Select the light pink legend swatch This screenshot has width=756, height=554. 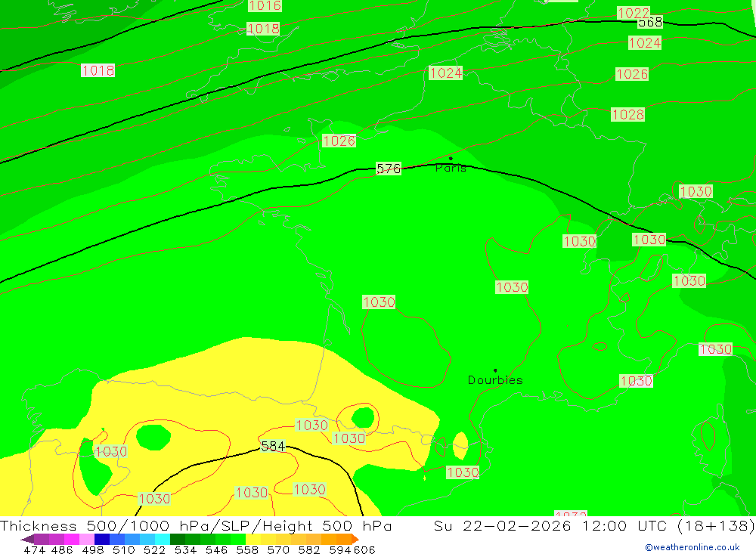tap(87, 539)
